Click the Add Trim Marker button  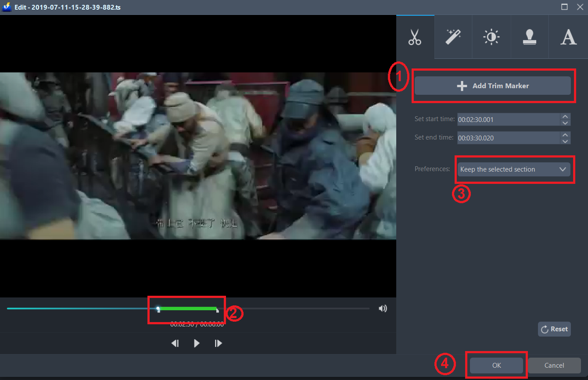[x=492, y=86]
